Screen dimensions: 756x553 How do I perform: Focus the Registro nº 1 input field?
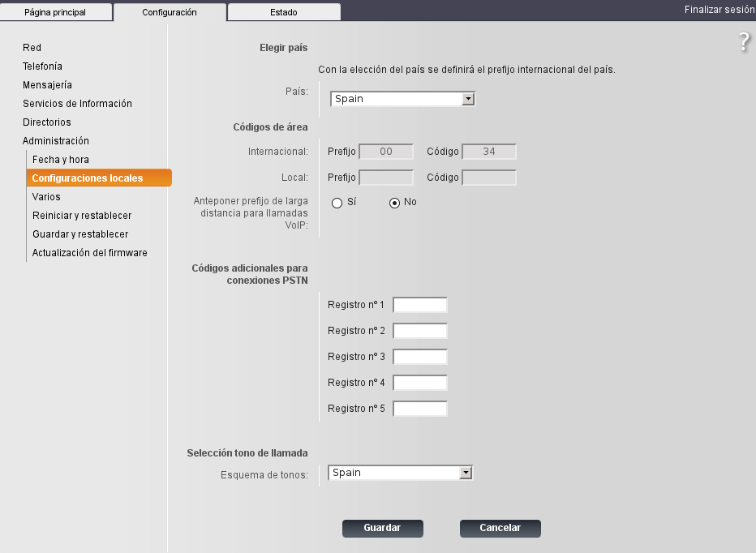point(420,305)
